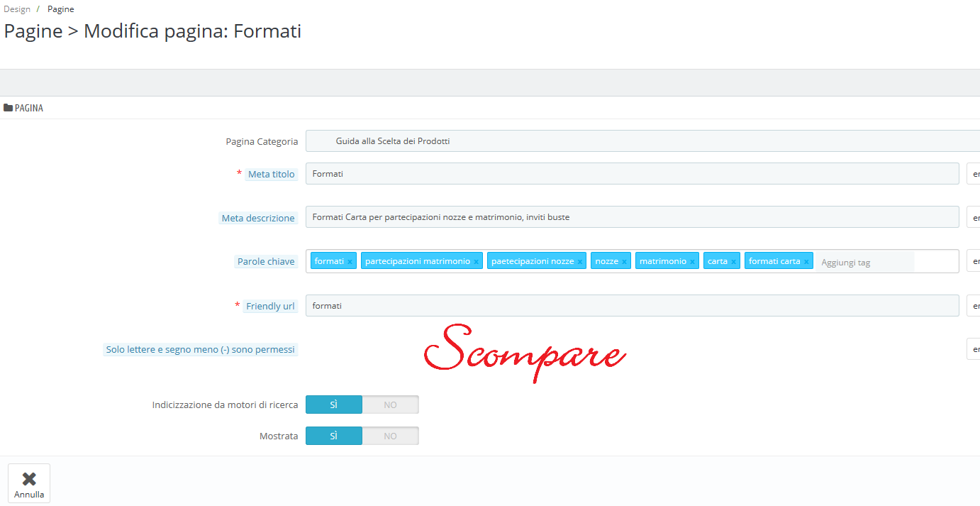Click the 'partecipazioni matrimonio' tag text
This screenshot has height=506, width=980.
pyautogui.click(x=418, y=261)
